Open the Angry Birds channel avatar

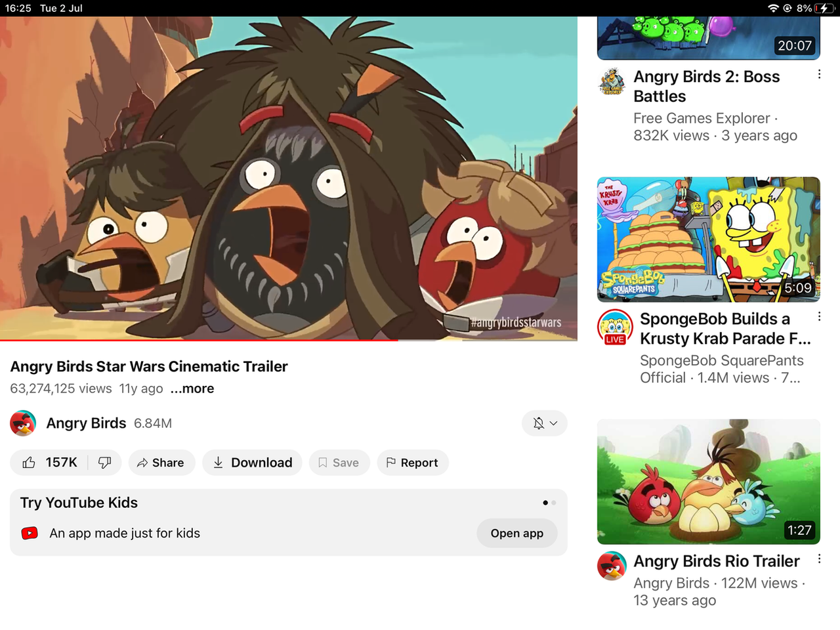click(x=23, y=423)
